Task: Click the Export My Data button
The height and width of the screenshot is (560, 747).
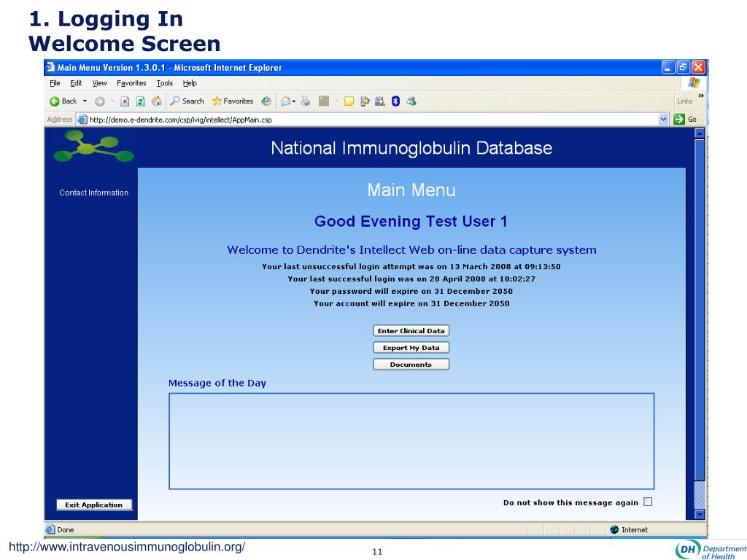Action: pos(411,348)
